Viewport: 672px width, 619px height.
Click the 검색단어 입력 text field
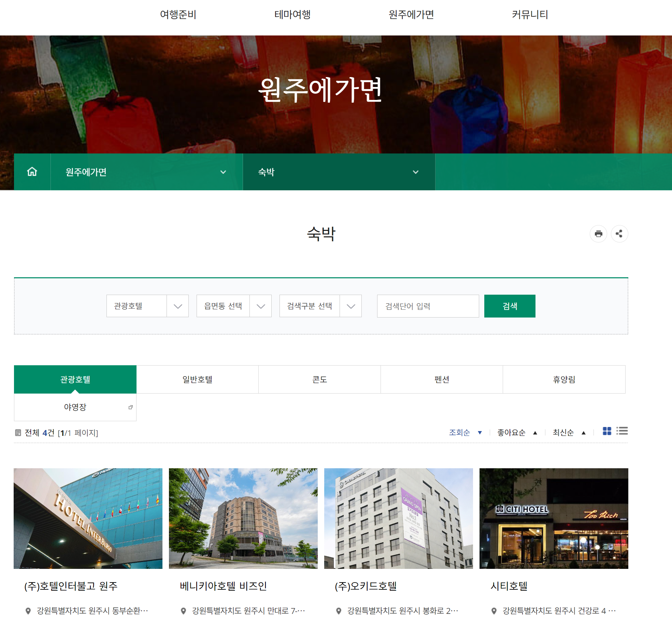tap(428, 306)
